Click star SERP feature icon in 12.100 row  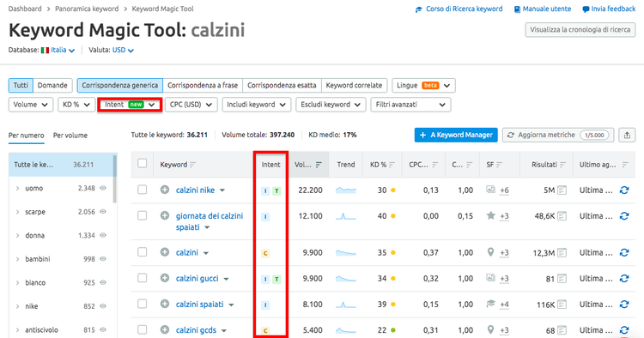tap(490, 215)
